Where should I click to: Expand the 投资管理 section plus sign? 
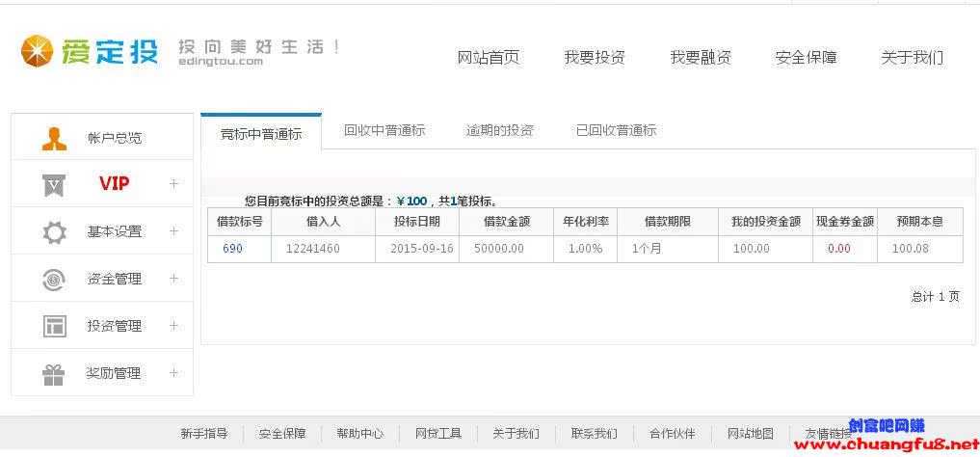173,325
